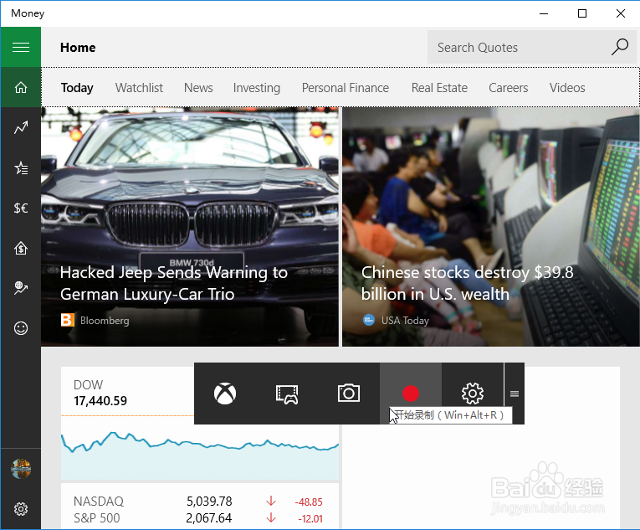Open the hamburger navigation menu
The image size is (640, 530).
[21, 47]
